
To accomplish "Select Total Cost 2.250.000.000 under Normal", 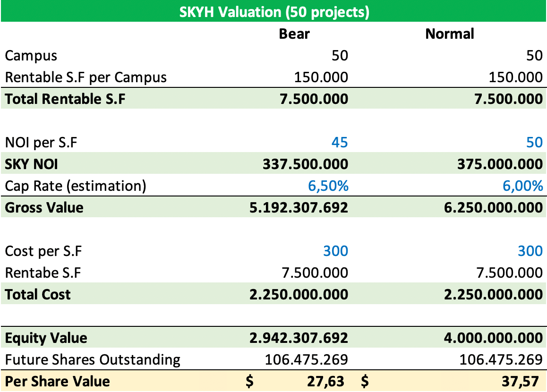I will [x=493, y=294].
